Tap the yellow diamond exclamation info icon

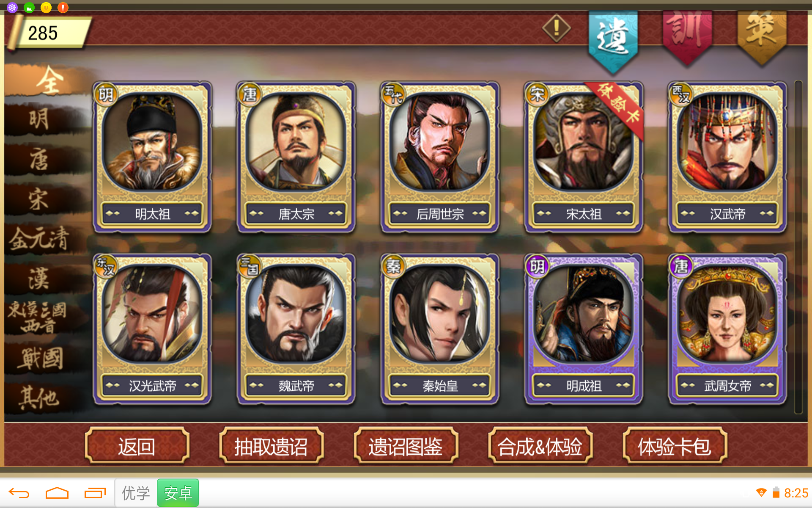pyautogui.click(x=556, y=28)
